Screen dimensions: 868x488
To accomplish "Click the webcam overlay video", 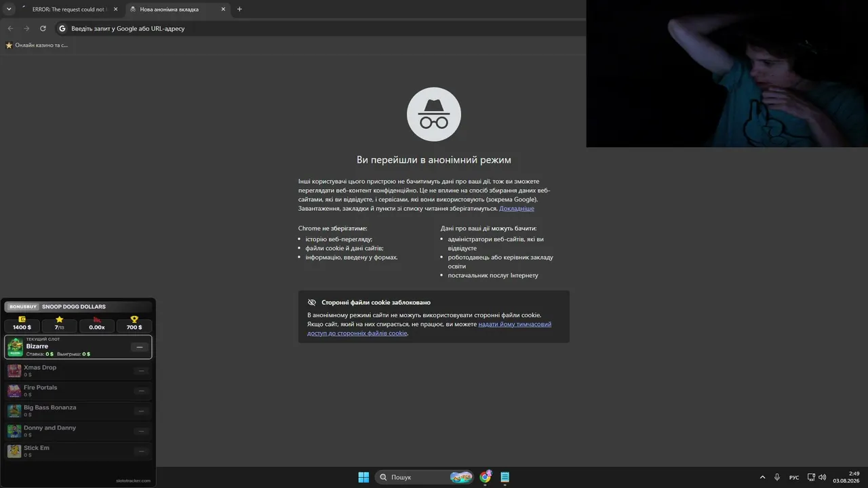I will 727,73.
